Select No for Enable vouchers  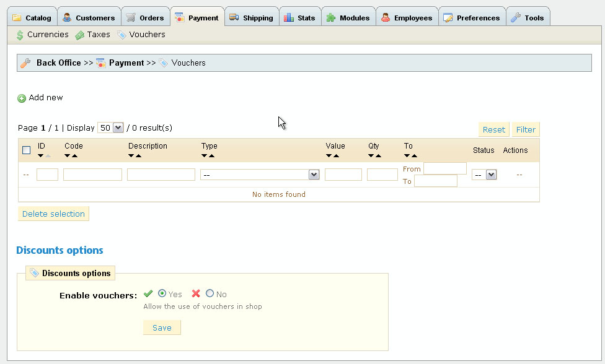(210, 293)
